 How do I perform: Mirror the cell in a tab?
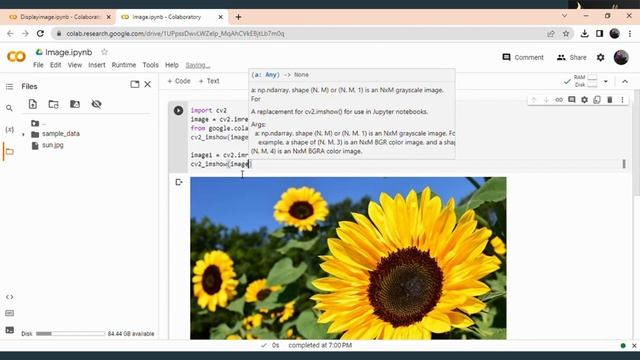597,100
